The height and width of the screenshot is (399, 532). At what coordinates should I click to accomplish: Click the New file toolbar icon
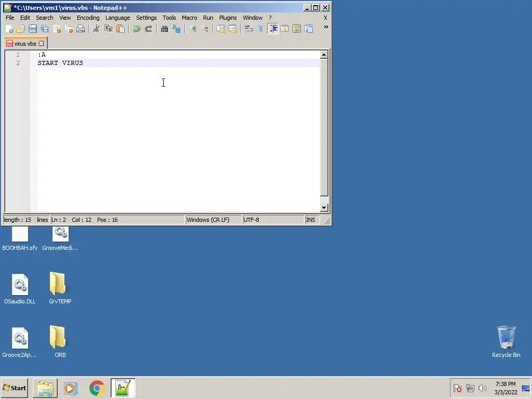[x=9, y=29]
